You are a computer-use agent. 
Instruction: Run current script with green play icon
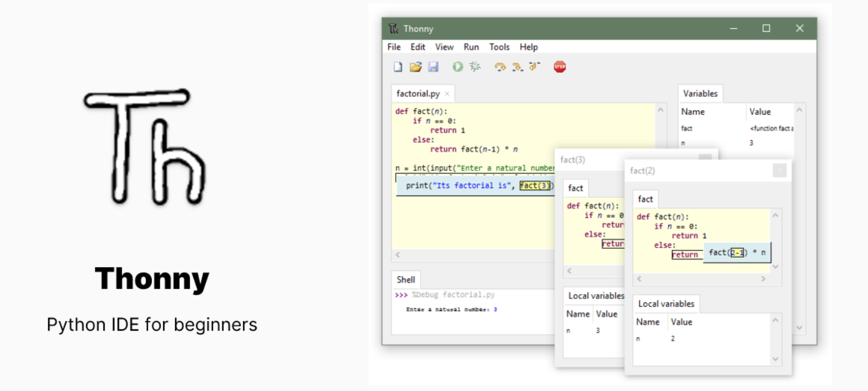point(458,67)
